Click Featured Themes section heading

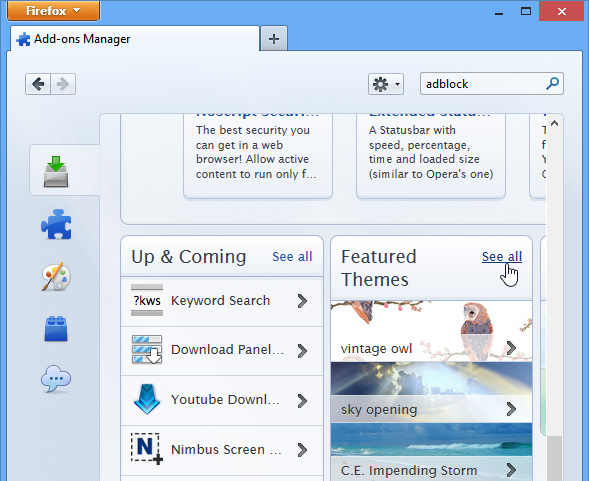(379, 268)
